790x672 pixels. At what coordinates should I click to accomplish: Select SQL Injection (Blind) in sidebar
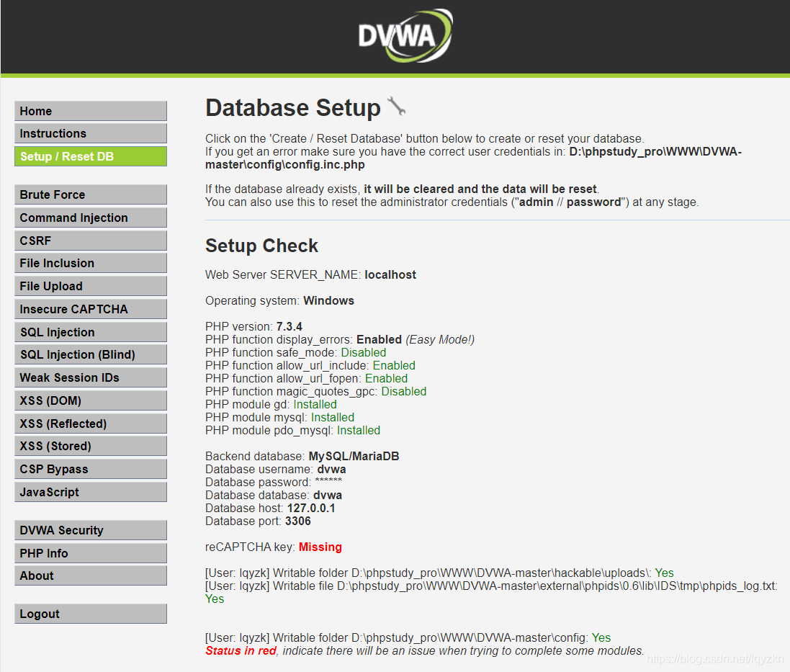pos(91,354)
